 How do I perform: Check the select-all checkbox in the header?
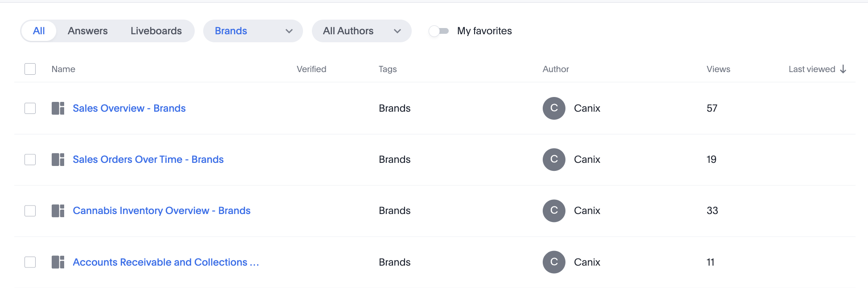coord(30,69)
